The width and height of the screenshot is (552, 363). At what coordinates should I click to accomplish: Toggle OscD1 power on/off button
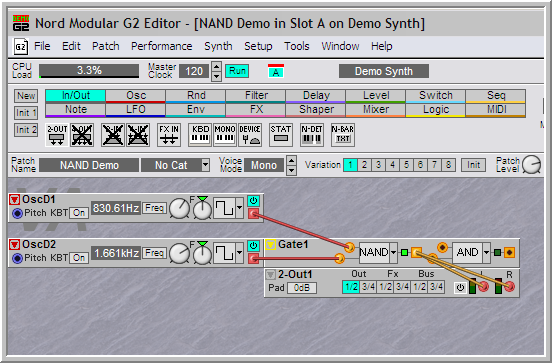[253, 201]
